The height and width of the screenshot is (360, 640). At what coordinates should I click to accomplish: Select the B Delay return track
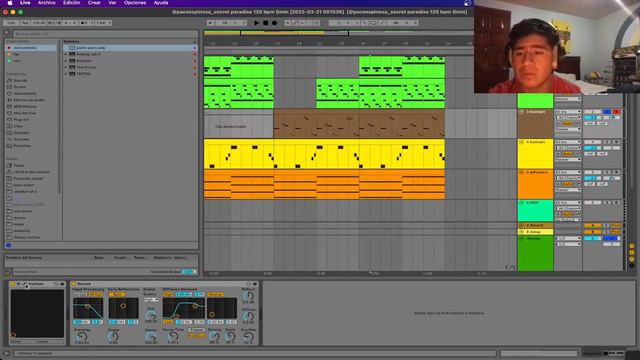536,232
